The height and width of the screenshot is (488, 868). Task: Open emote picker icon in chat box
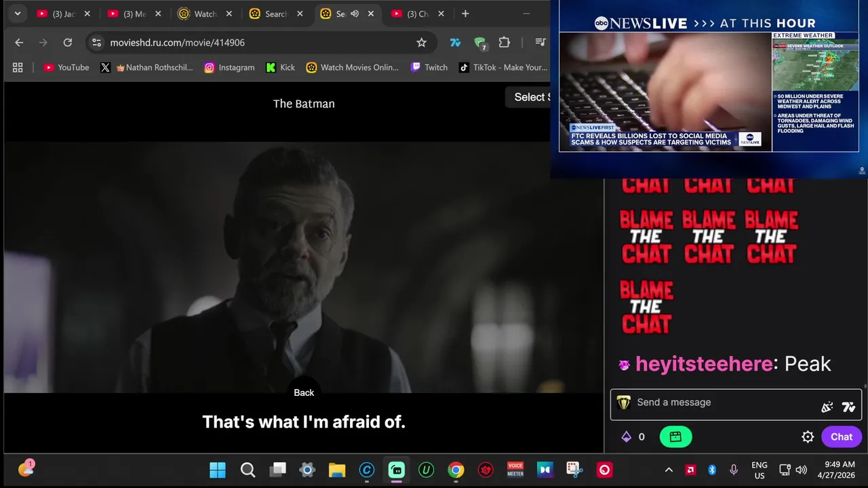tap(827, 407)
